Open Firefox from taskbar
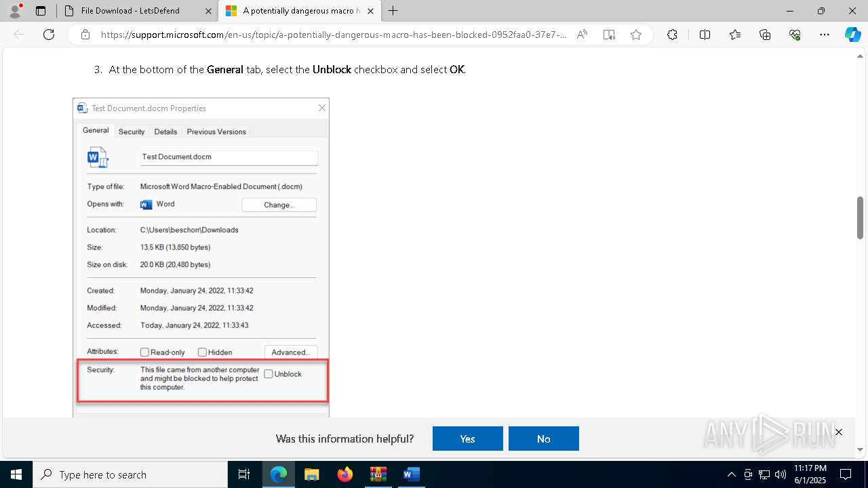 tap(345, 474)
